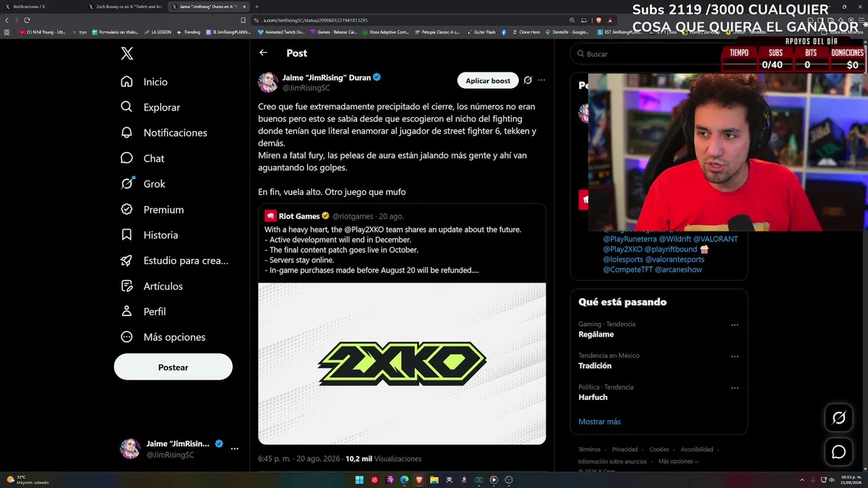This screenshot has height=488, width=868.
Task: Click the Artículos icon in the sidebar
Action: pyautogui.click(x=127, y=286)
